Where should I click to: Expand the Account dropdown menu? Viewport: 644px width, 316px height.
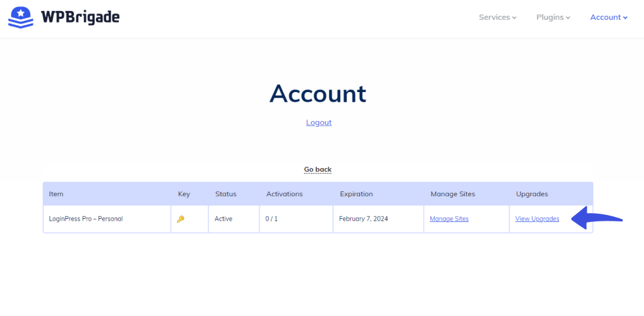click(609, 17)
